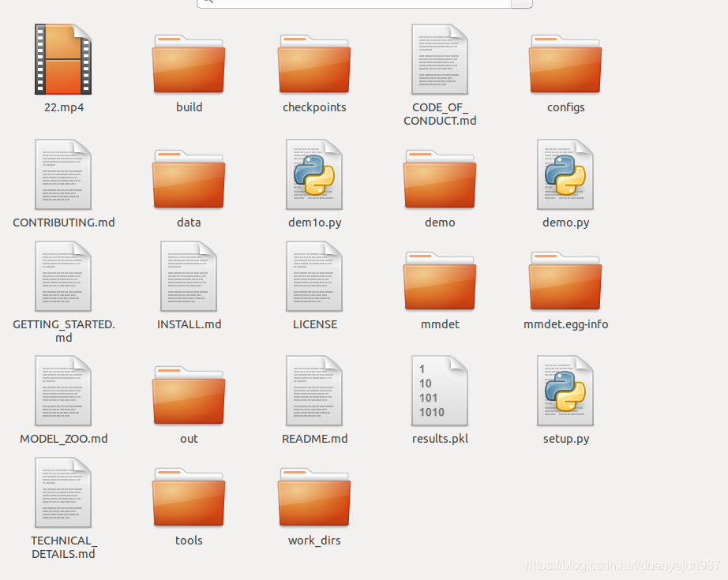Open the work_dirs folder icon
This screenshot has width=728, height=580.
(314, 497)
